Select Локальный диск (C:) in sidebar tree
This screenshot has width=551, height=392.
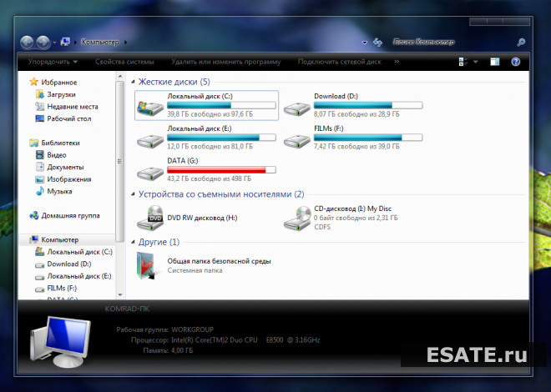[x=80, y=252]
